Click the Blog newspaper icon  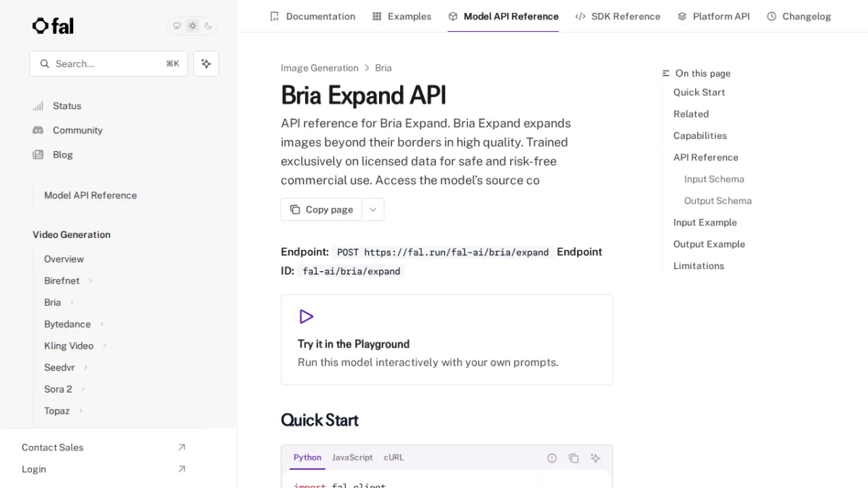point(38,155)
